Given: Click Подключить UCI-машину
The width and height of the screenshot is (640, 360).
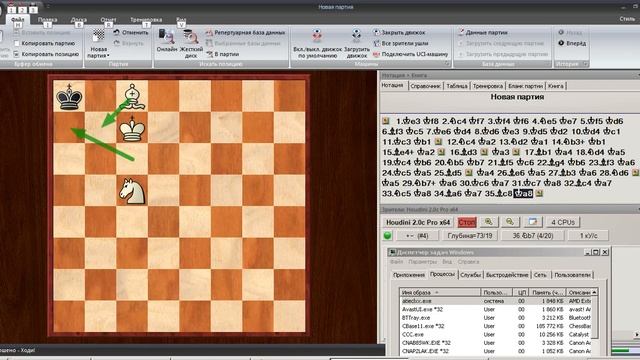Looking at the screenshot, I should (x=410, y=54).
